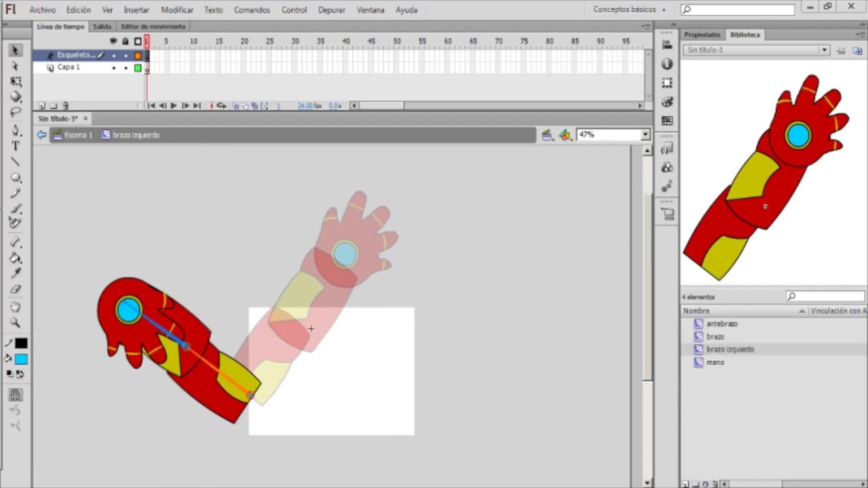Toggle outline color square of Esqueleto layer

[138, 56]
